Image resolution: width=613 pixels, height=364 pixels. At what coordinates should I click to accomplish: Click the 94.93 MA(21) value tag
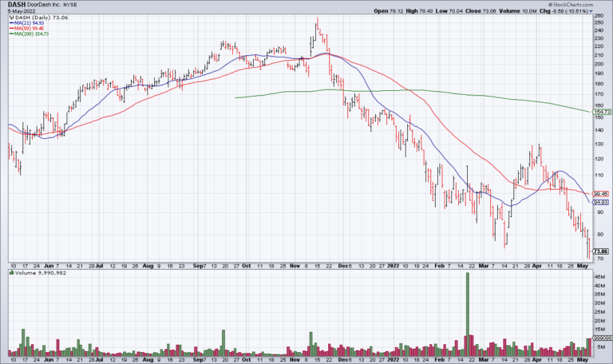tap(603, 202)
